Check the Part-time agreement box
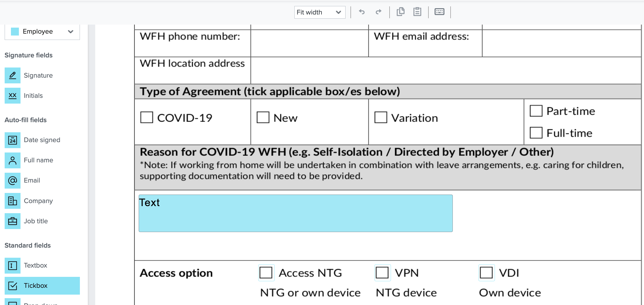The height and width of the screenshot is (305, 644). 536,110
